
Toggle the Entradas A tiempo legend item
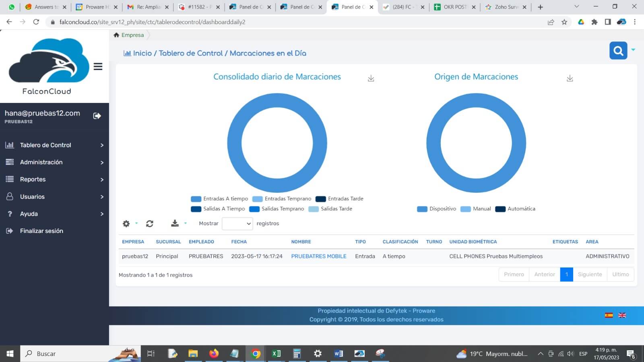[x=220, y=199]
